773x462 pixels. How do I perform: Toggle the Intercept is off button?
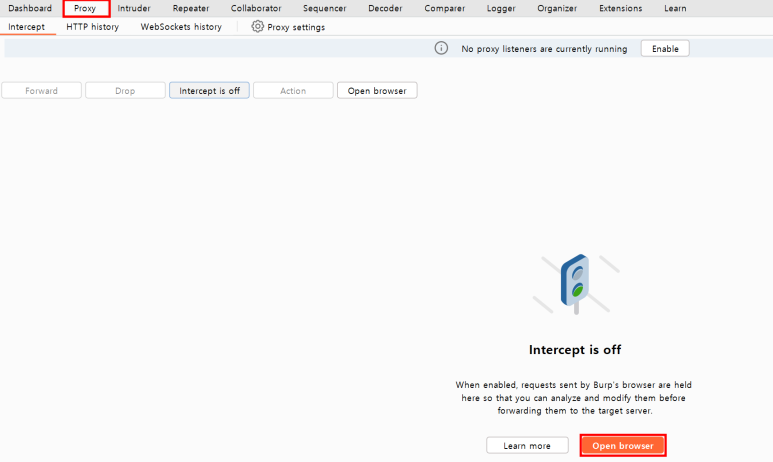pos(209,91)
